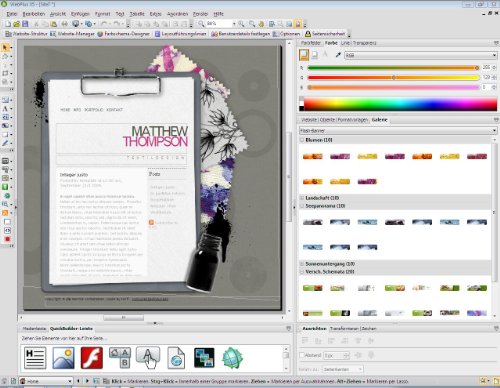The width and height of the screenshot is (500, 388).
Task: Pick the picture element in QuickBuilder bar
Action: pyautogui.click(x=63, y=358)
